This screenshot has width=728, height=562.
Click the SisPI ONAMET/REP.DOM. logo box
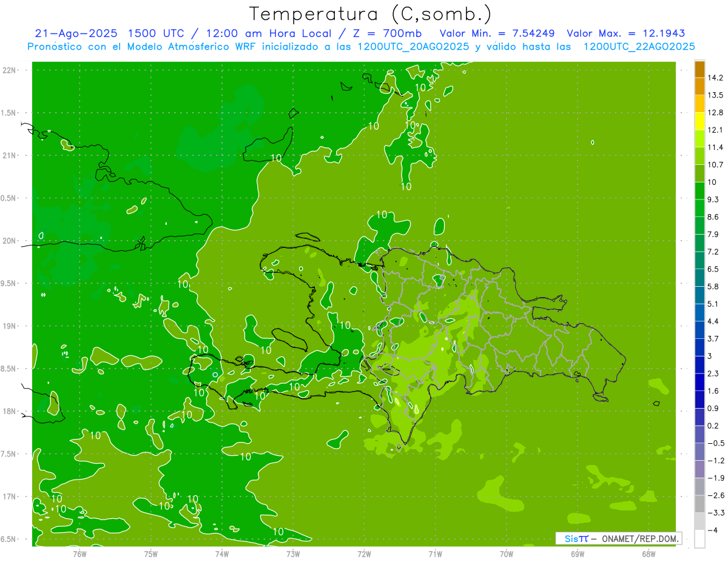click(x=619, y=538)
